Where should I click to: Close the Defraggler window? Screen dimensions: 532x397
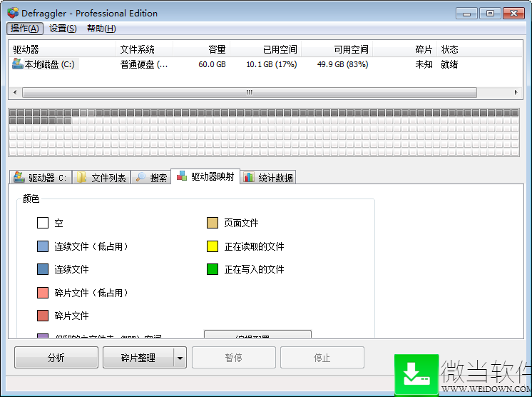pyautogui.click(x=513, y=14)
